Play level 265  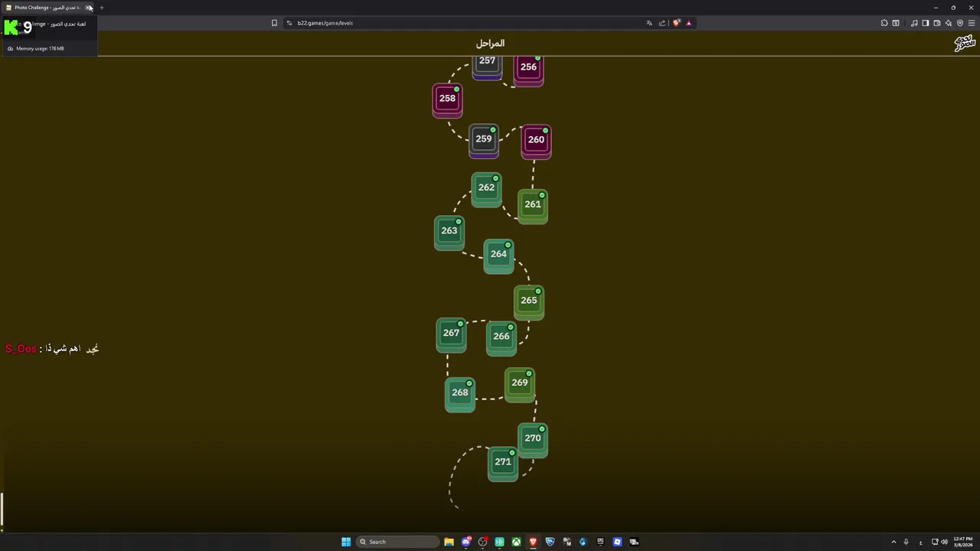click(x=529, y=302)
